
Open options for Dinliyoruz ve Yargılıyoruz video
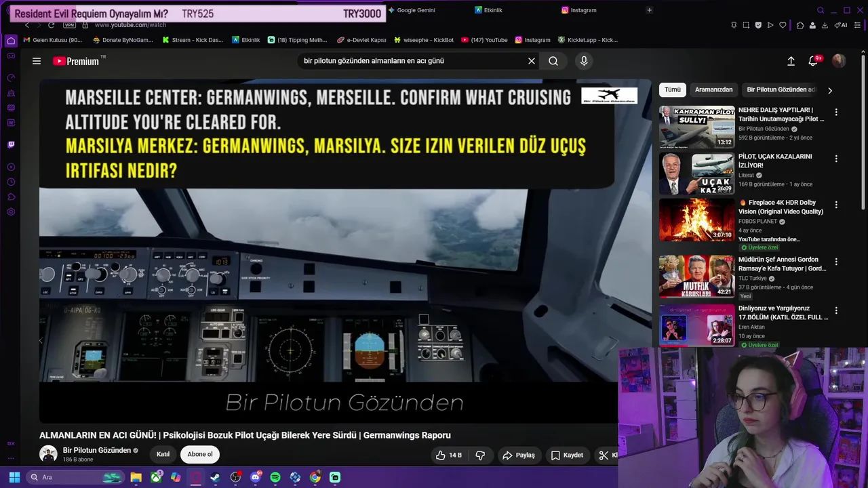[836, 310]
